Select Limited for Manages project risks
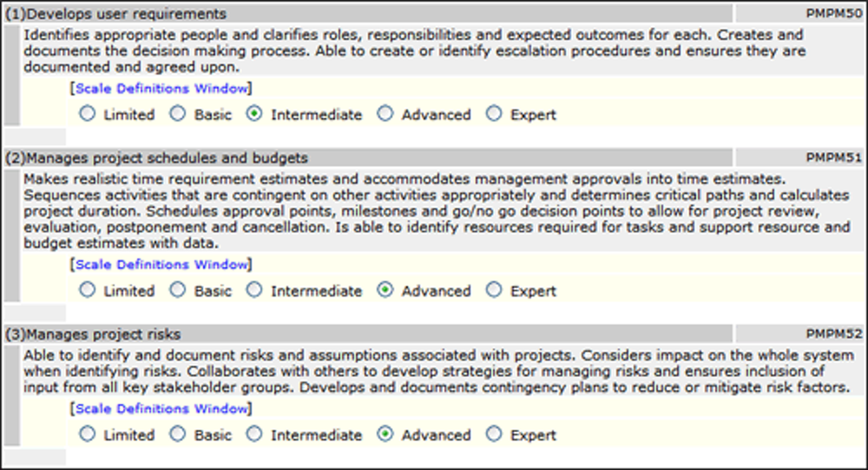 (87, 434)
